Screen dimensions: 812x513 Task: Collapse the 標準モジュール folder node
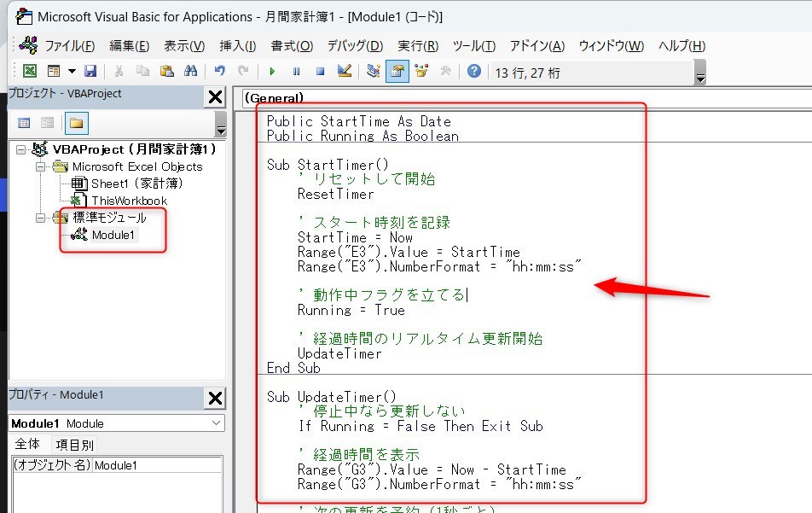tap(40, 219)
